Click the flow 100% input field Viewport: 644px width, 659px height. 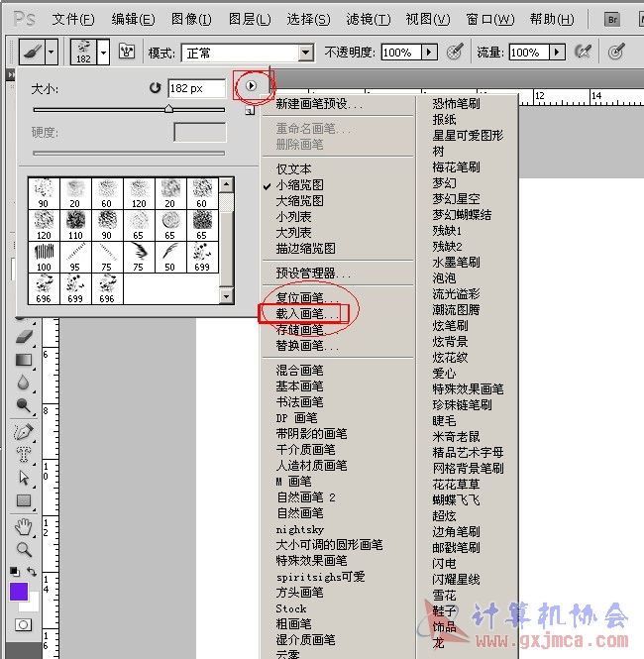pos(529,53)
